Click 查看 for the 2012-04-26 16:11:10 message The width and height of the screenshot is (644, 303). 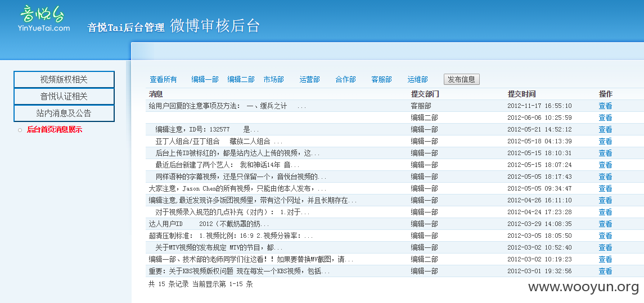(x=605, y=200)
